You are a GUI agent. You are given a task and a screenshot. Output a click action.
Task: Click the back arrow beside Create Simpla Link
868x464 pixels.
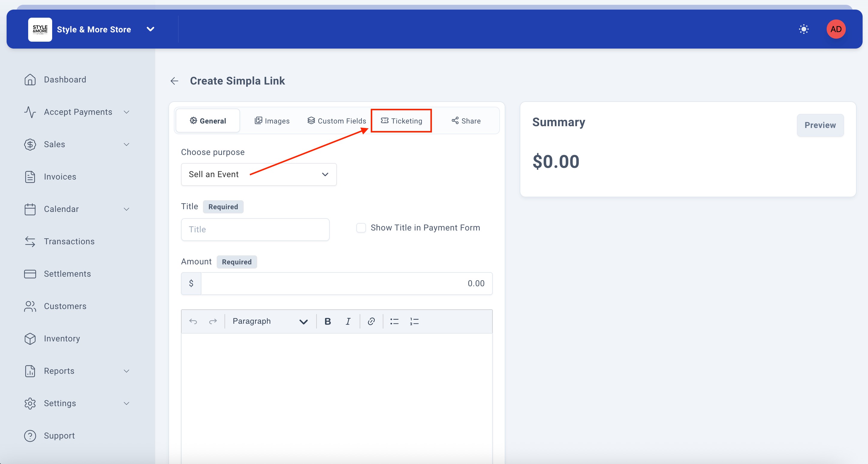(x=174, y=81)
